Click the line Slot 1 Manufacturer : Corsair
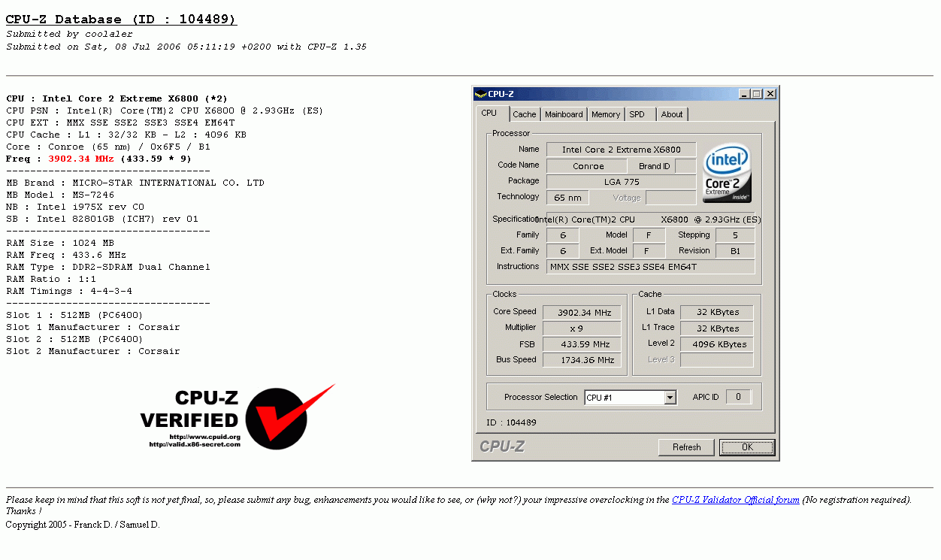This screenshot has width=941, height=560. coord(93,327)
